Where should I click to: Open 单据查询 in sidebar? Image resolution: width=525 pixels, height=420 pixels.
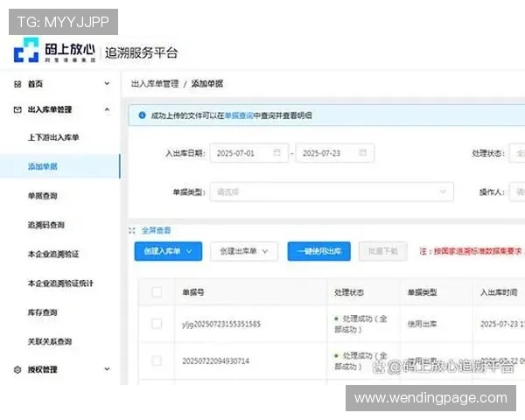click(43, 196)
